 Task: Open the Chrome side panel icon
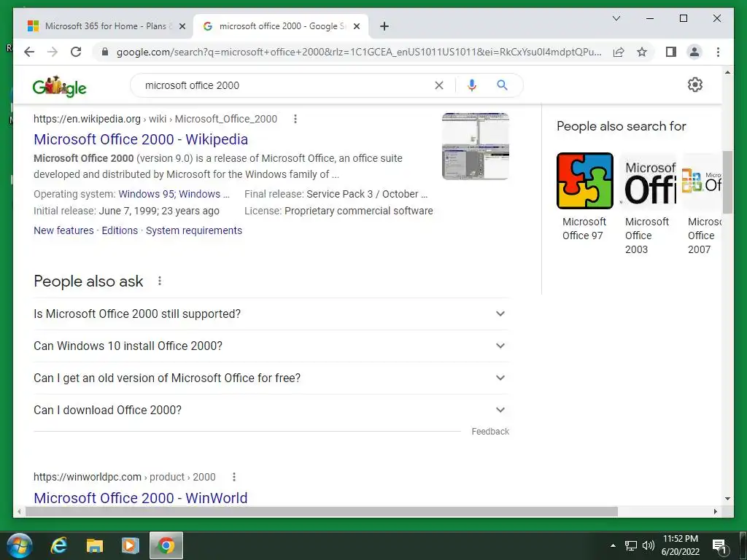tap(671, 52)
